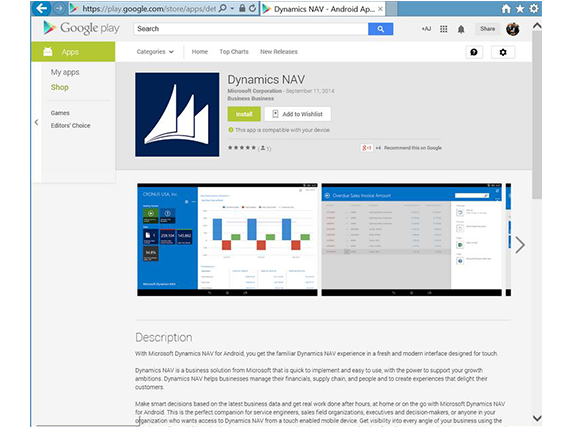Click the Microsoft Corporation developer link
Screen dimensions: 574x427
[x=254, y=91]
